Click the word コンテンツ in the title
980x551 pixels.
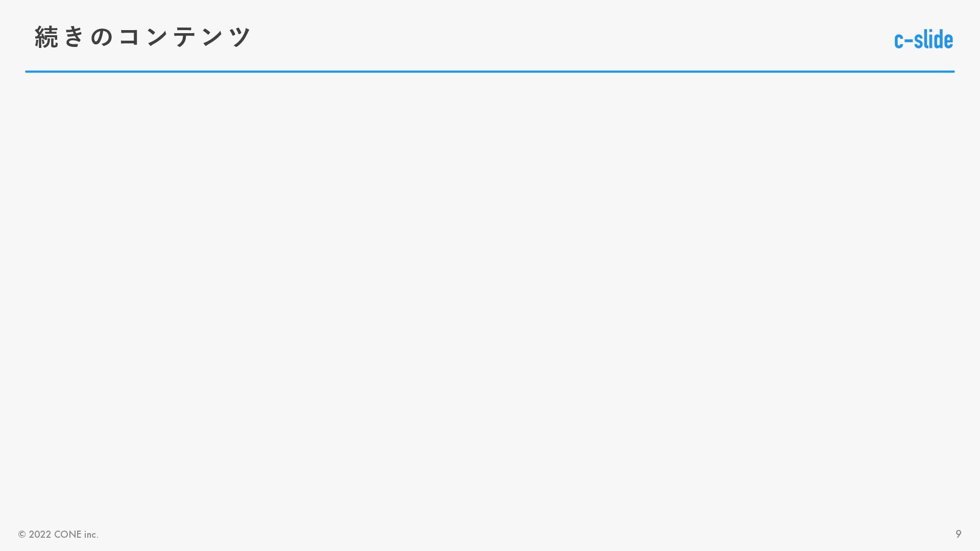tap(185, 37)
